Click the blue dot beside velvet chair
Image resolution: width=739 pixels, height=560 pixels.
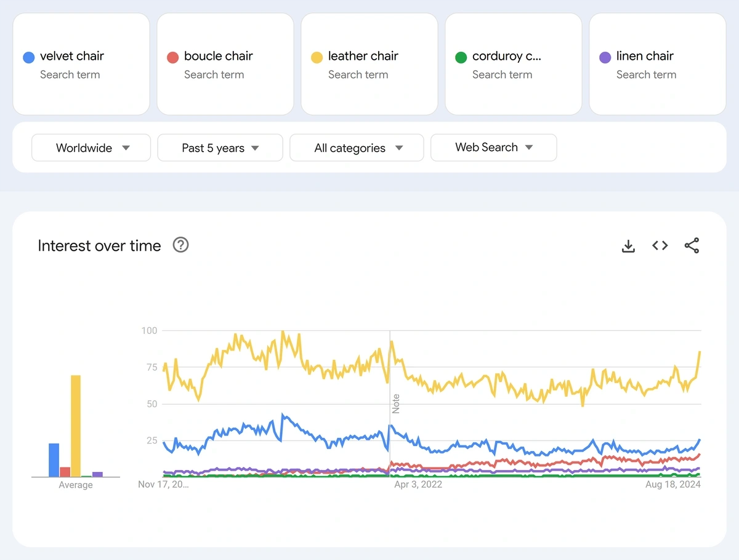[28, 57]
